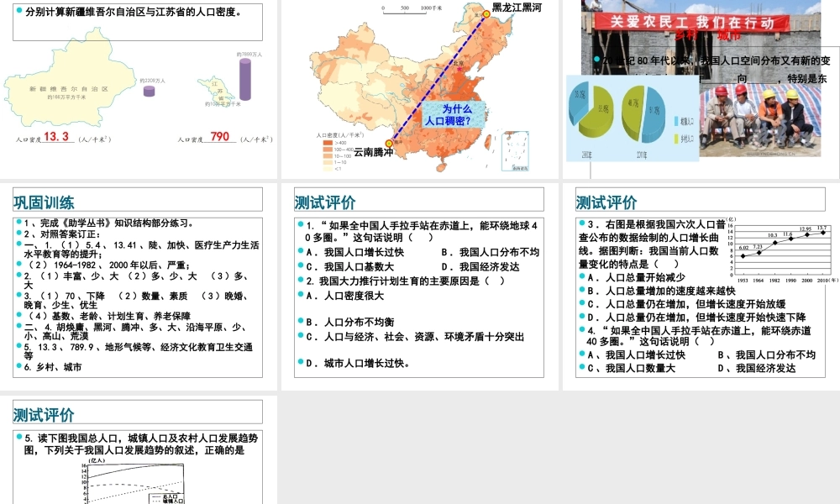Select answer D. 我国经济发达 in question 1
This screenshot has height=504, width=840.
480,266
